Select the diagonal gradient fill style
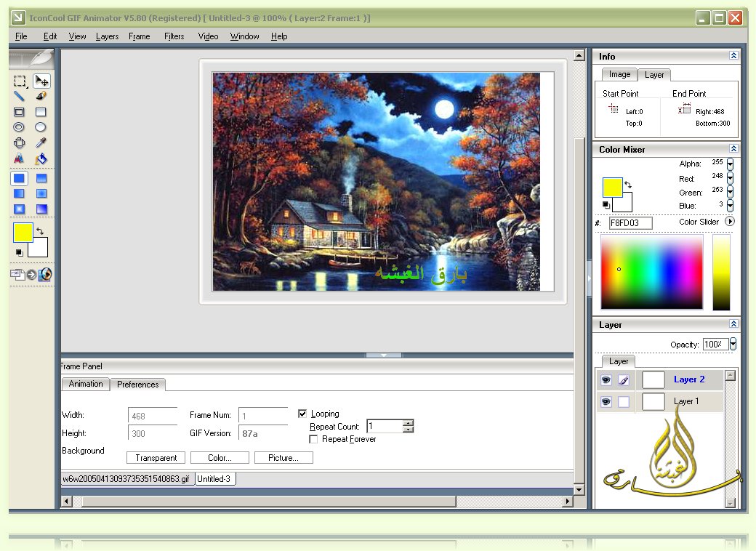Screen dimensions: 756x551 point(41,209)
